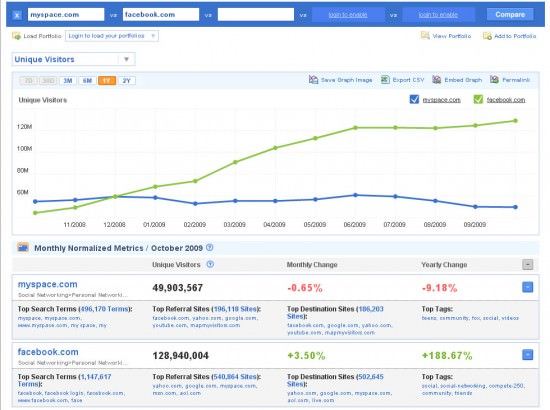The width and height of the screenshot is (550, 410).
Task: Select the 30D time range tab
Action: 48,81
